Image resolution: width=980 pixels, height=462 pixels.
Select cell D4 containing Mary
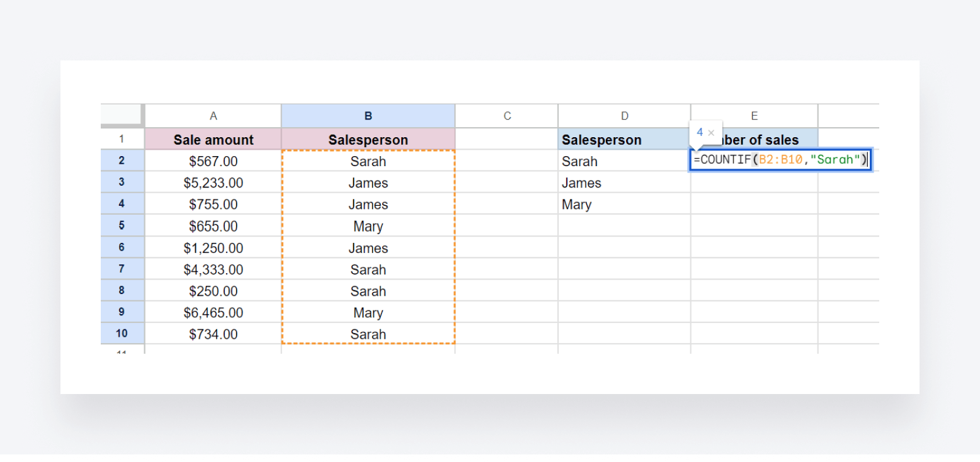[624, 204]
